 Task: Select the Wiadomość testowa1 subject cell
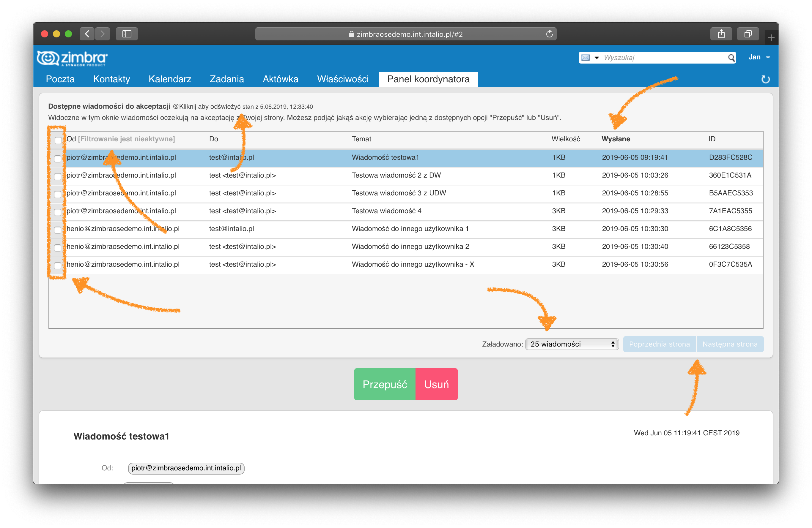[x=385, y=157]
